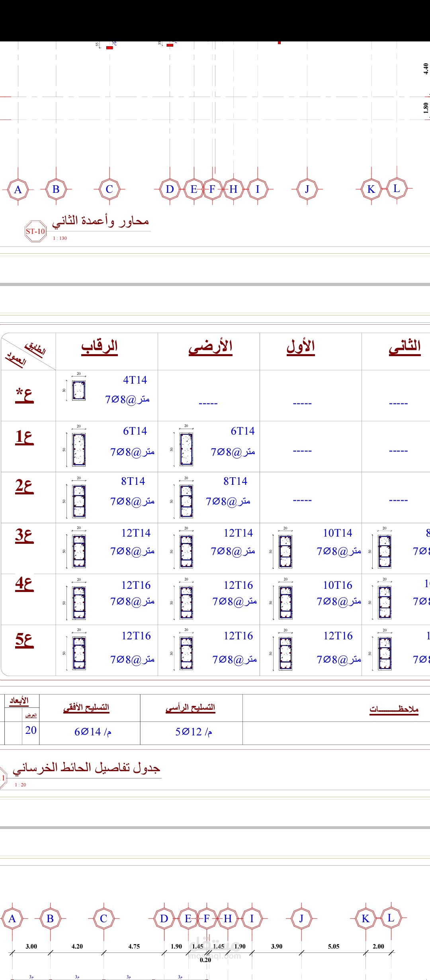This screenshot has width=430, height=980.
Task: Click the wall table header ملاحظات
Action: click(394, 709)
